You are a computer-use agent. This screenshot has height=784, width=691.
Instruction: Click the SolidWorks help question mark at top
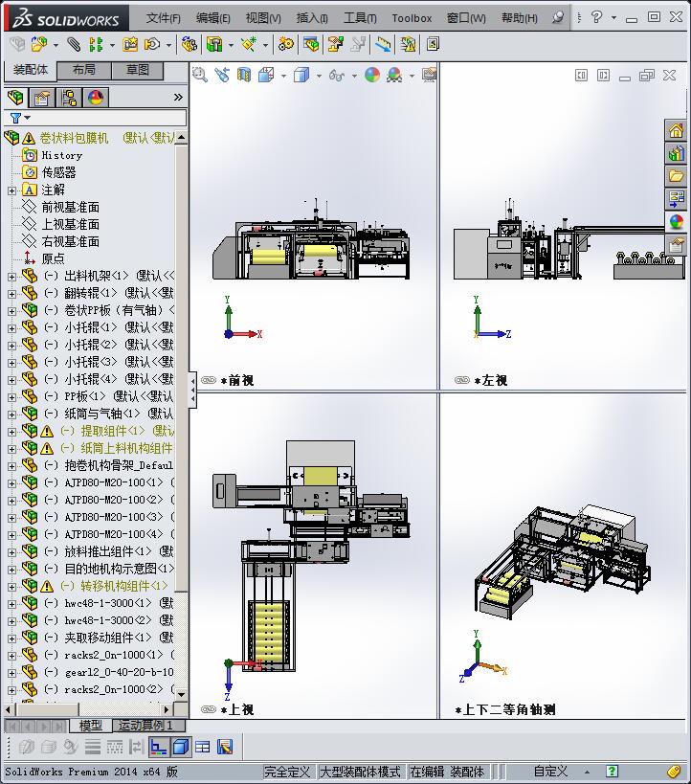pos(596,17)
